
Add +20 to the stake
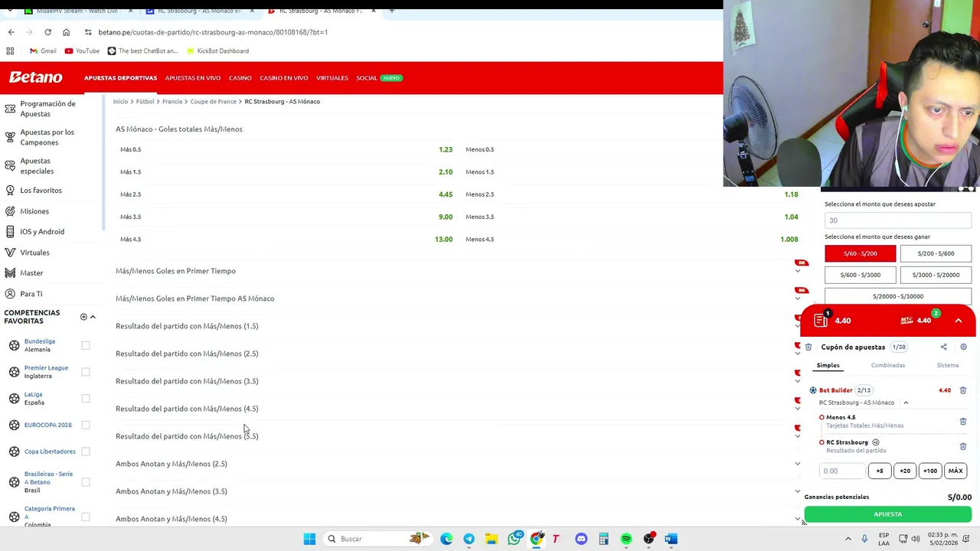tap(905, 471)
